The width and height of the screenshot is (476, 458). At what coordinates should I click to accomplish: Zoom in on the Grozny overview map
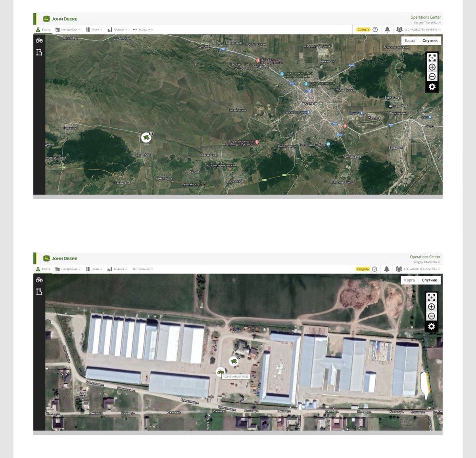tap(432, 67)
